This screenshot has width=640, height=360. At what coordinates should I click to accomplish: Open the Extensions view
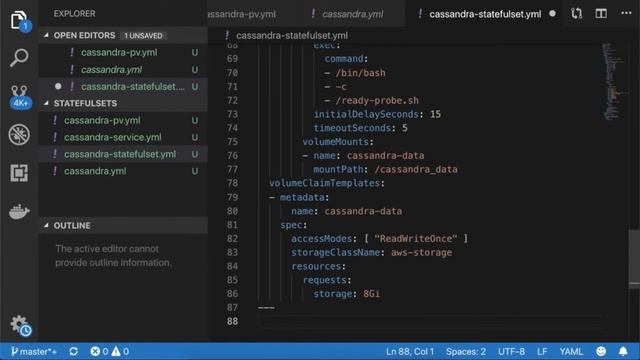[x=19, y=173]
